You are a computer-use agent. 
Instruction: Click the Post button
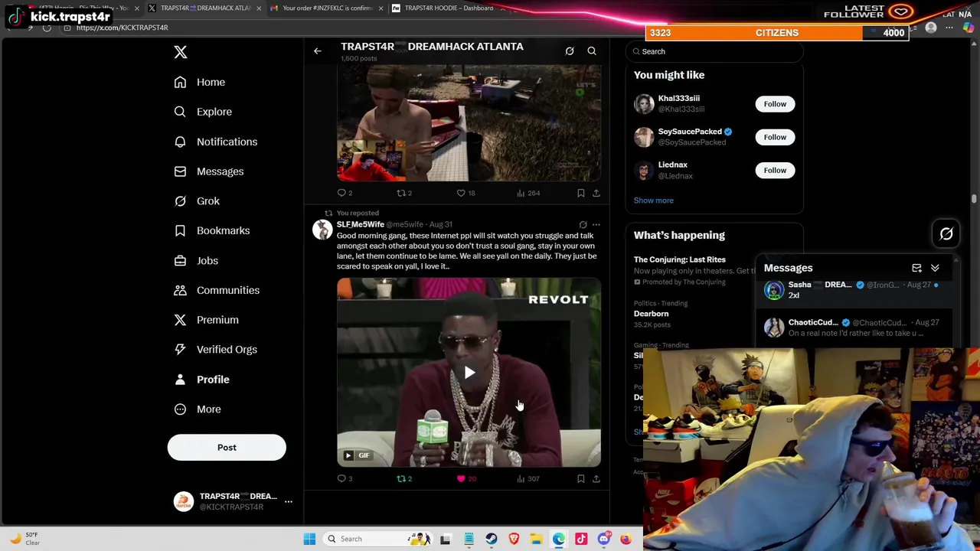click(227, 448)
